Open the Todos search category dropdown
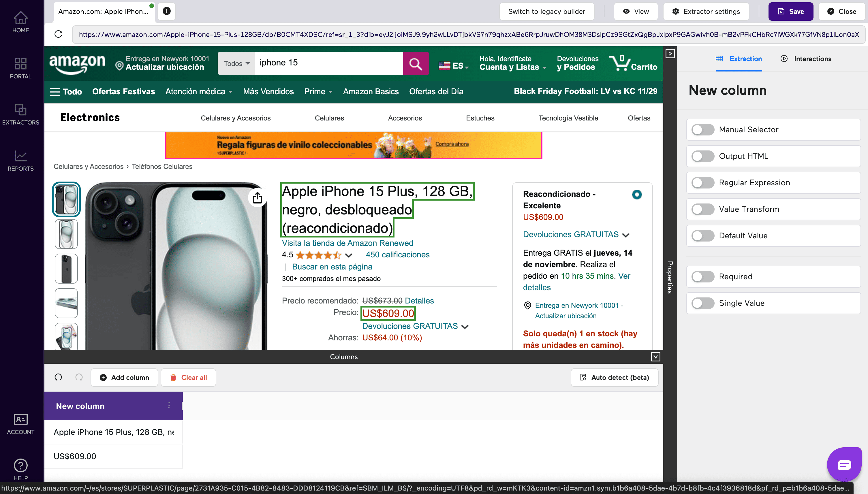 [236, 63]
